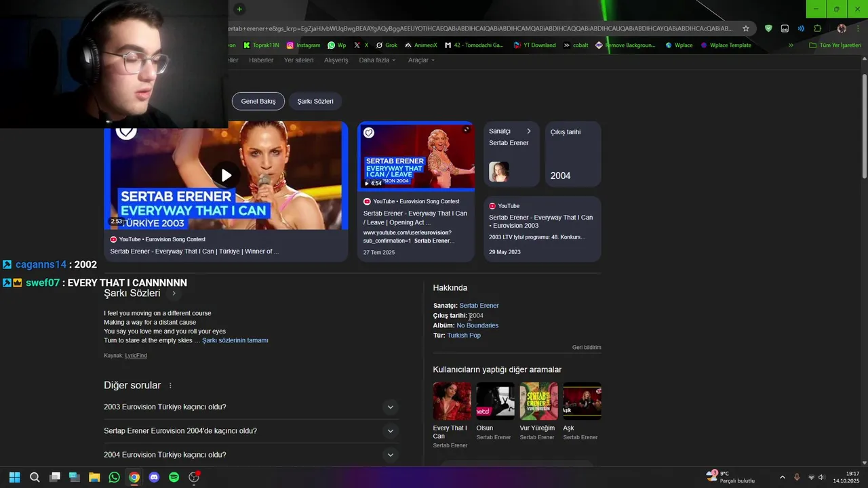Open the weather widget 9°C

tap(731, 477)
